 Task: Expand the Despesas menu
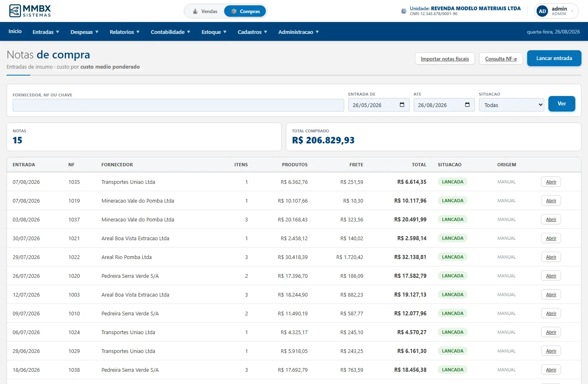(85, 32)
